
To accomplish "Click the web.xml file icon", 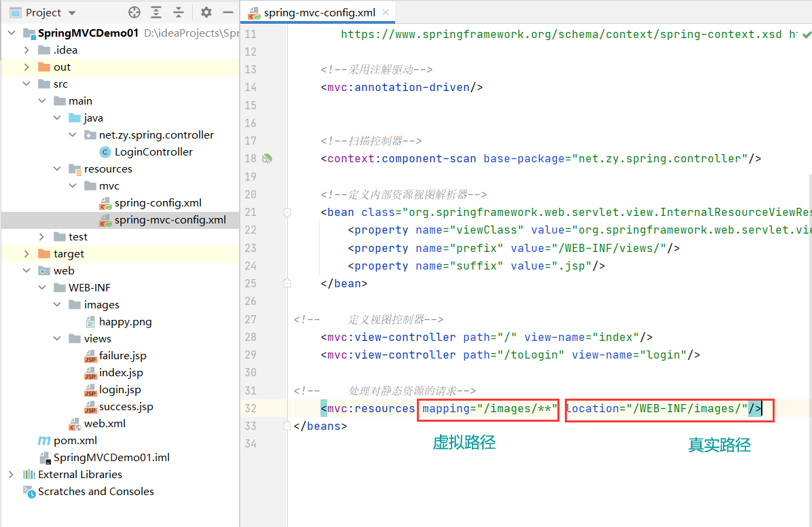I will click(75, 424).
